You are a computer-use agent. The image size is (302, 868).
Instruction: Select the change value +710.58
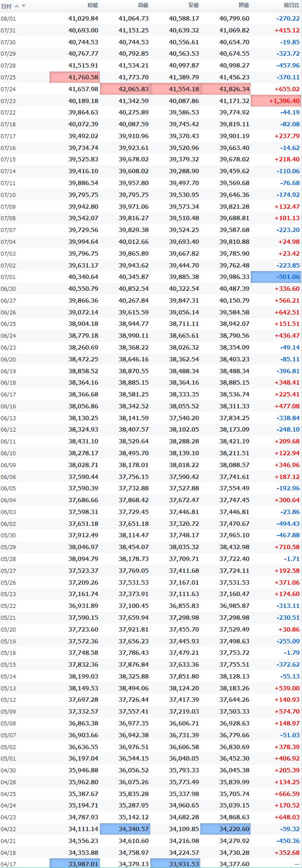tap(287, 547)
